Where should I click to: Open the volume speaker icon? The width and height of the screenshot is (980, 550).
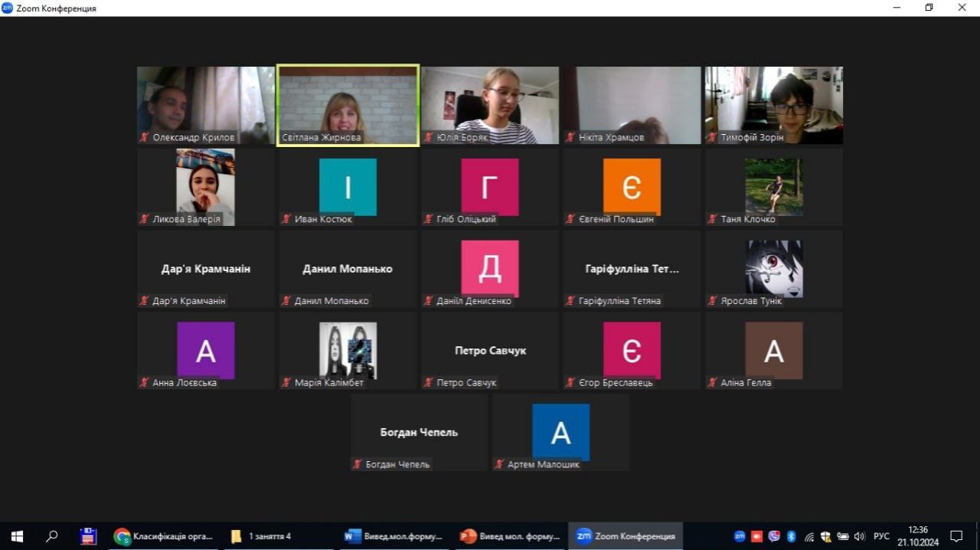tap(859, 536)
